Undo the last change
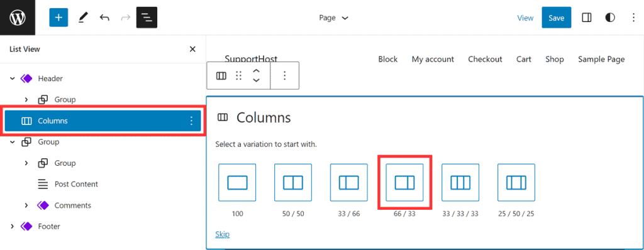 pos(104,18)
